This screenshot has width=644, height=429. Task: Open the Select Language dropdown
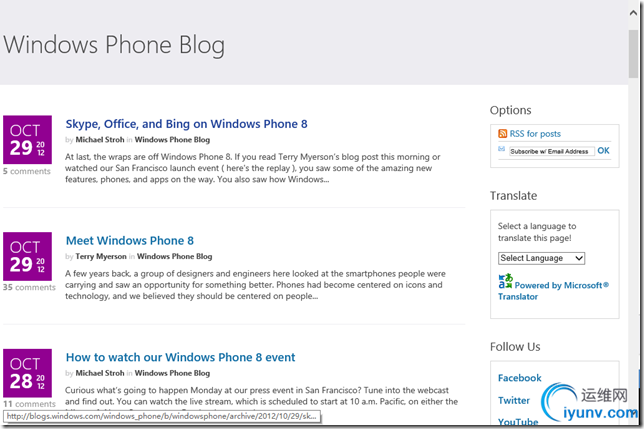click(x=542, y=258)
